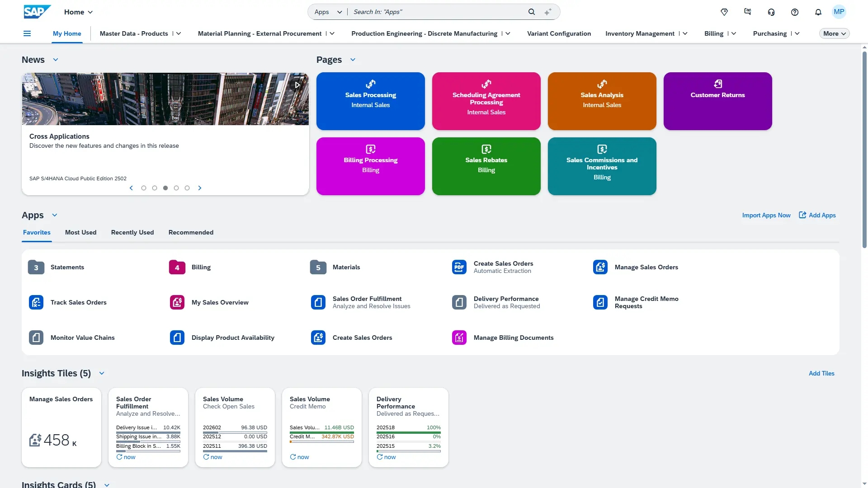Select the Track Sales Orders app icon

[x=36, y=302]
